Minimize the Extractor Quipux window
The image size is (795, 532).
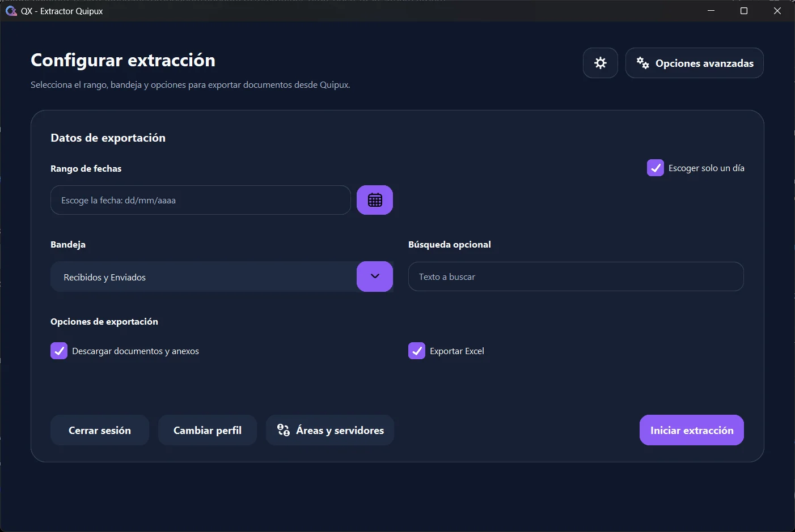click(x=711, y=11)
